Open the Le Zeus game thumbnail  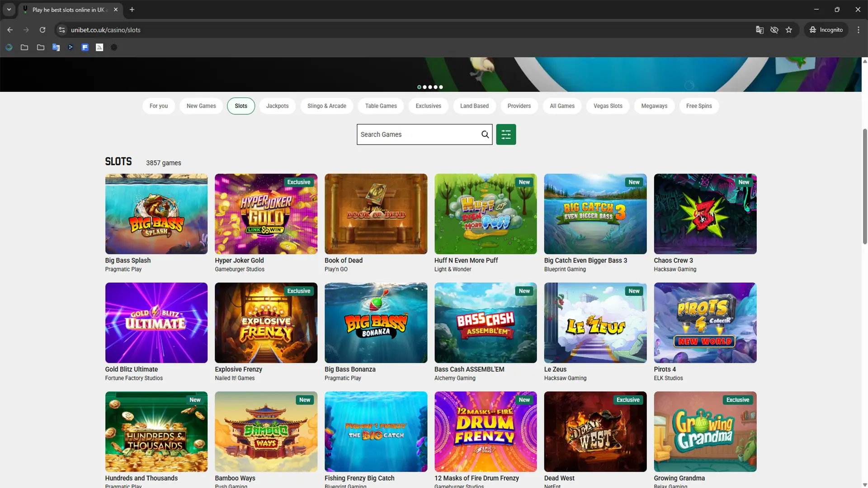click(595, 323)
